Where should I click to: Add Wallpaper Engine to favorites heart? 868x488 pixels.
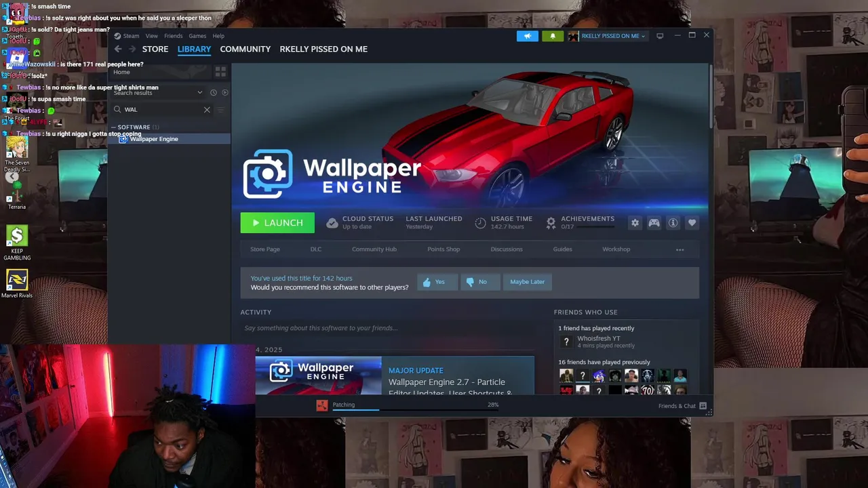pos(692,222)
